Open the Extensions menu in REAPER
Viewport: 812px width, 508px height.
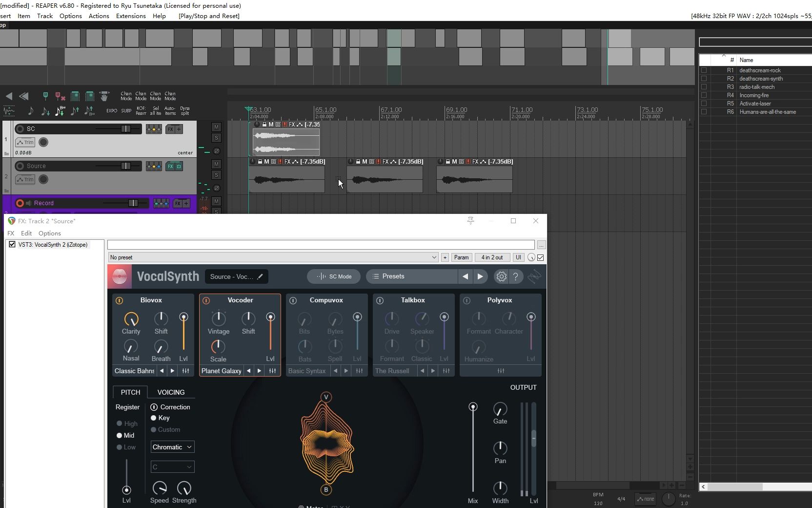pyautogui.click(x=131, y=16)
